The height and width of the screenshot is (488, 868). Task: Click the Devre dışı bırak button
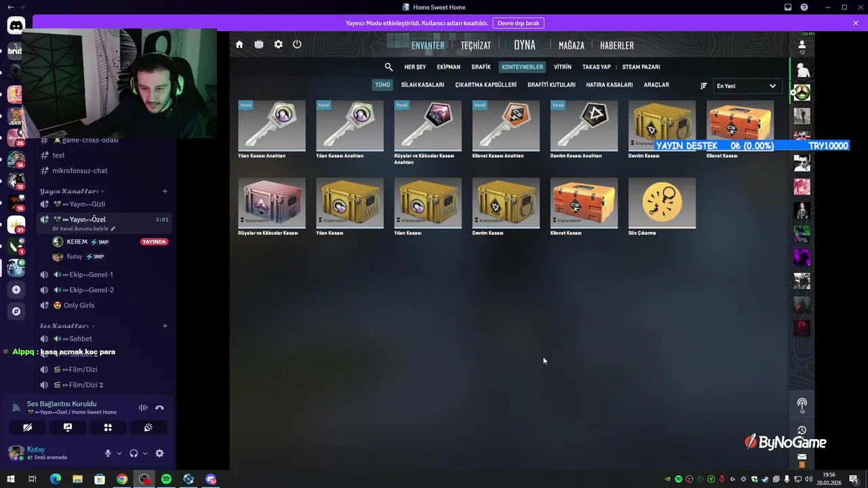[518, 23]
